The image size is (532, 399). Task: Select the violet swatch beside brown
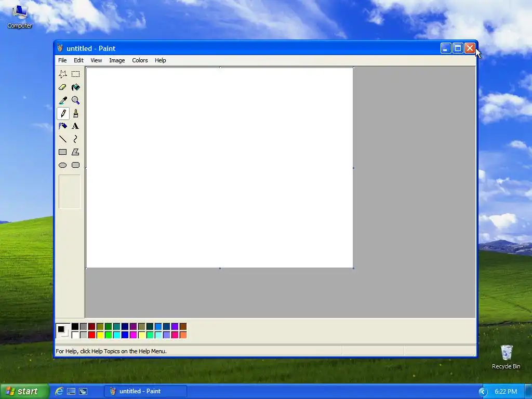(175, 326)
